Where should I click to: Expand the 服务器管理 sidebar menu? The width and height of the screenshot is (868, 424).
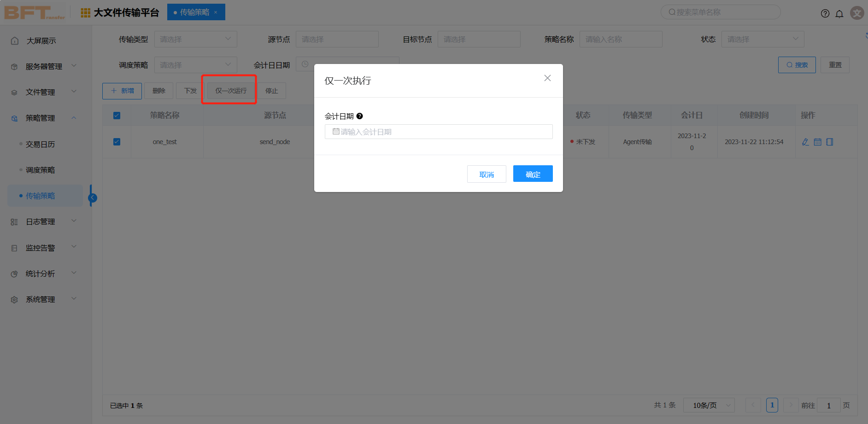(x=44, y=66)
